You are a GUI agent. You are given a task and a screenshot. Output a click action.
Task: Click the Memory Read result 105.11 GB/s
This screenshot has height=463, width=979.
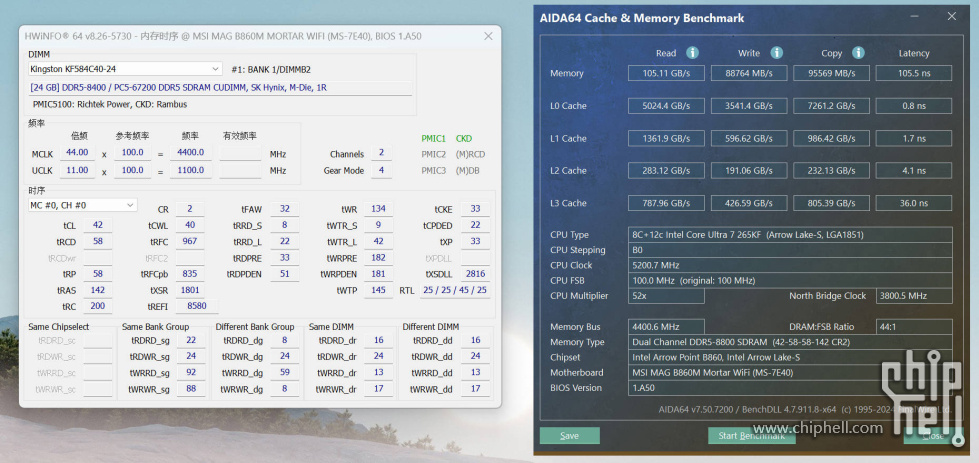tap(666, 73)
